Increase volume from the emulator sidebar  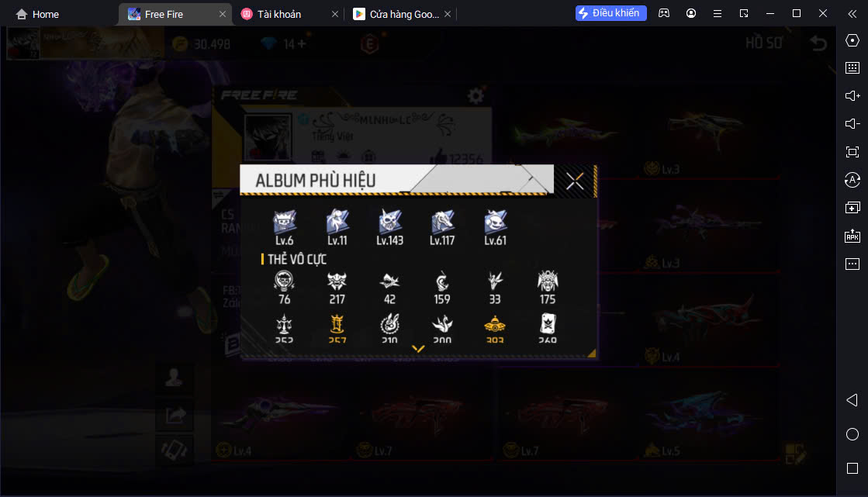tap(852, 95)
